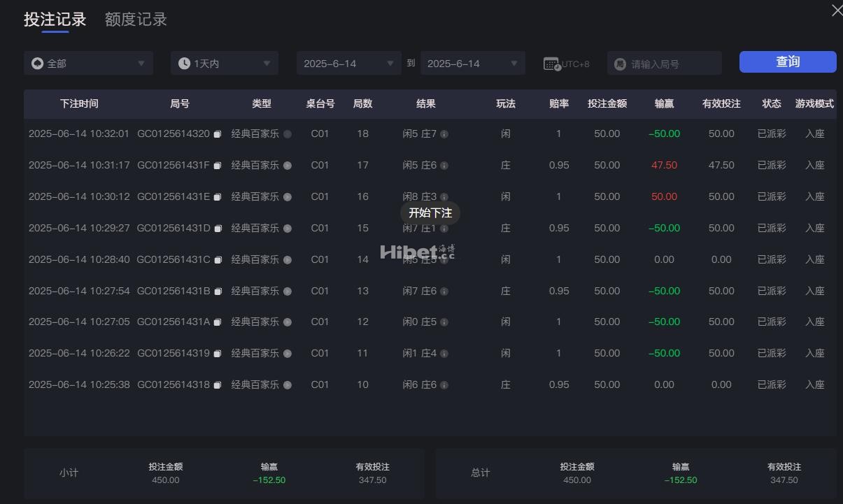This screenshot has width=843, height=504.
Task: Click the replay icon for round 17
Action: tap(287, 166)
